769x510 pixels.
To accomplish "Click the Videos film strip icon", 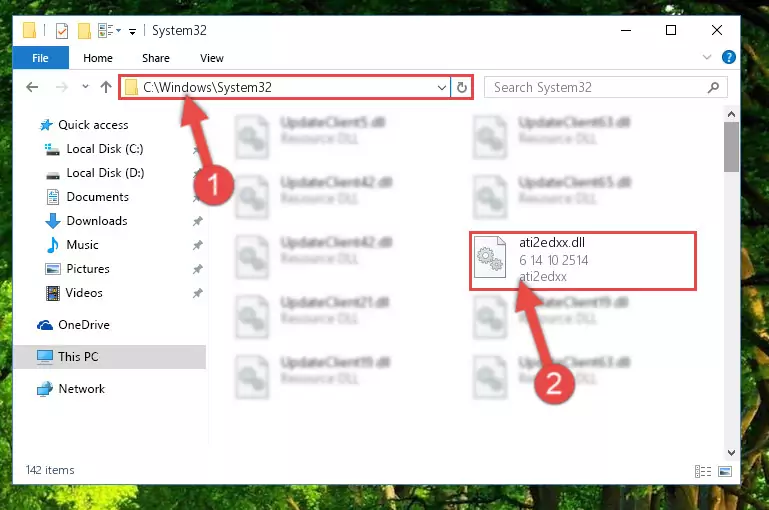I will [x=52, y=293].
